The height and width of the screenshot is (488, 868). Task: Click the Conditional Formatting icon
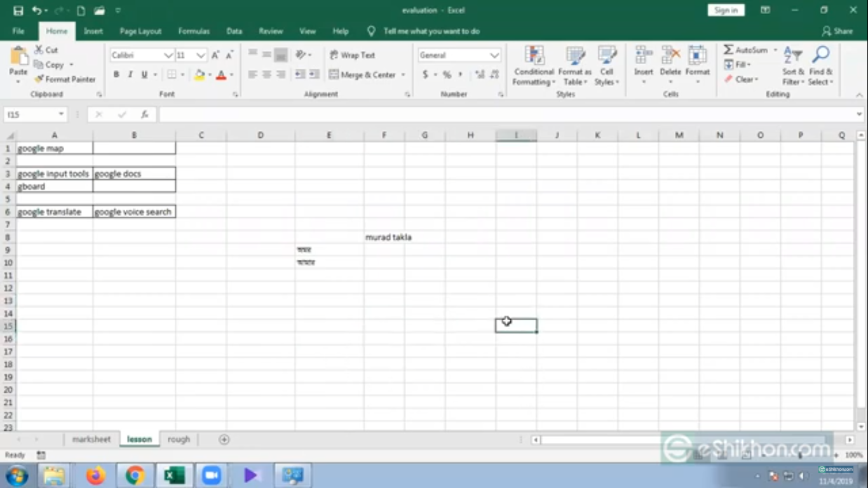point(534,57)
